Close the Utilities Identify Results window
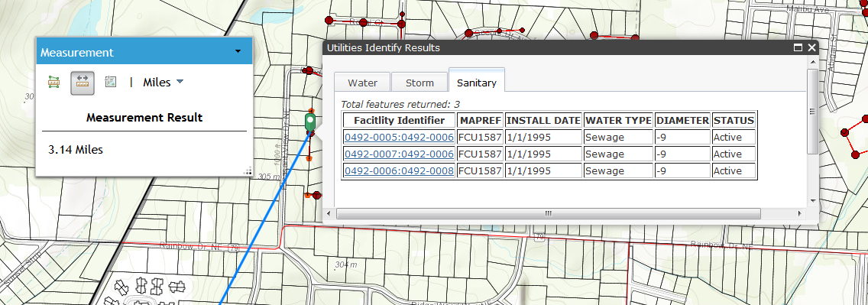This screenshot has height=305, width=868. pos(811,47)
